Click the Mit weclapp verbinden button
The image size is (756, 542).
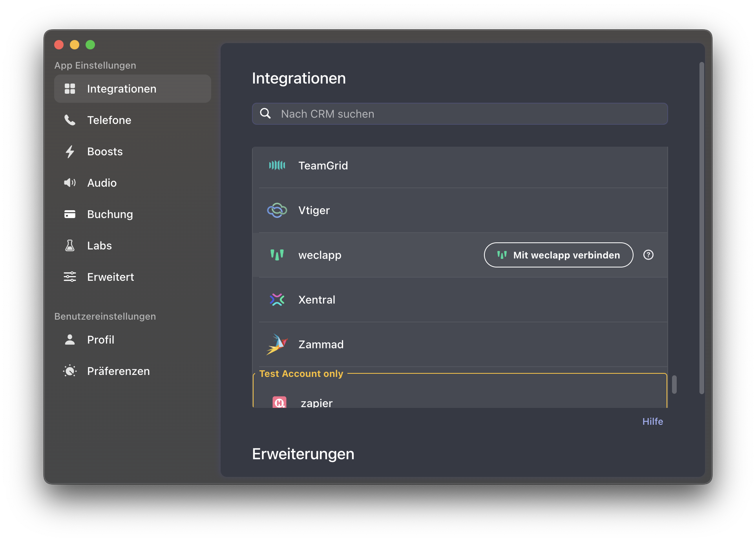(559, 255)
